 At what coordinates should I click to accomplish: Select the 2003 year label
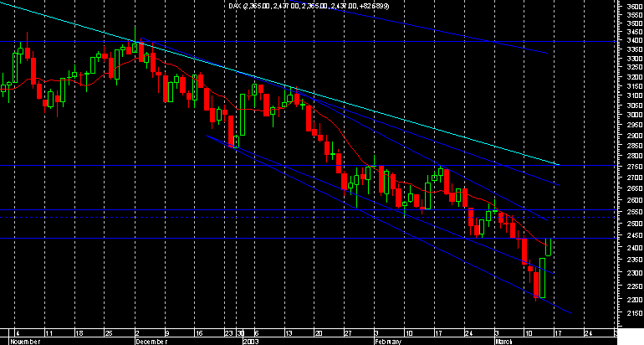tap(251, 342)
